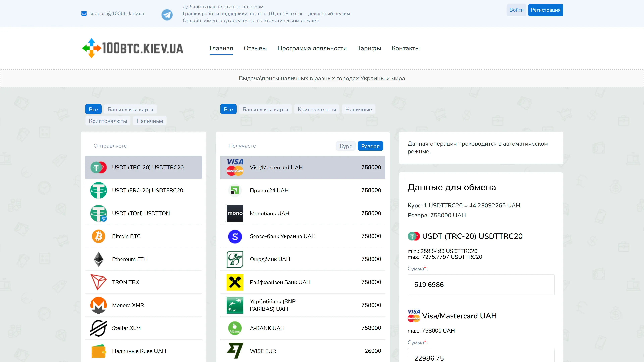Filter receive list by Криптовалюты

point(317,109)
